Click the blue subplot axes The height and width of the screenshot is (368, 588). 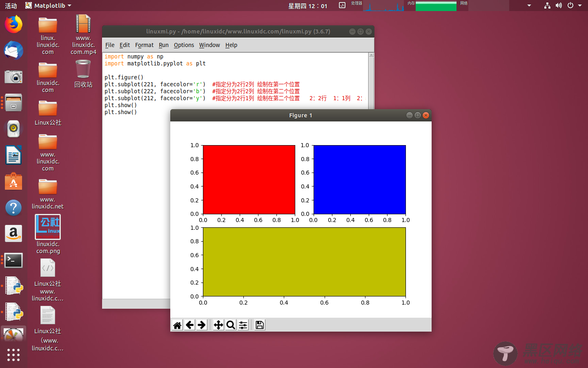tap(359, 180)
